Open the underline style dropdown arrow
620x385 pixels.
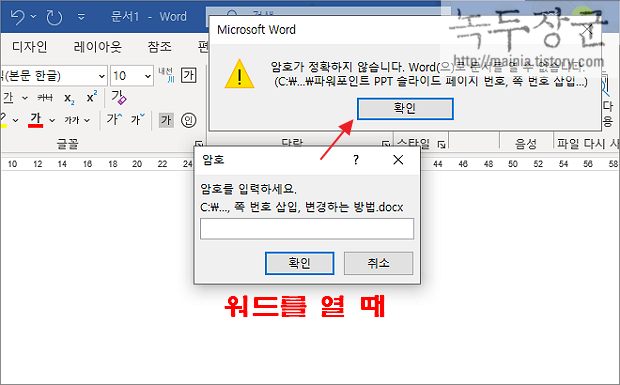point(25,98)
